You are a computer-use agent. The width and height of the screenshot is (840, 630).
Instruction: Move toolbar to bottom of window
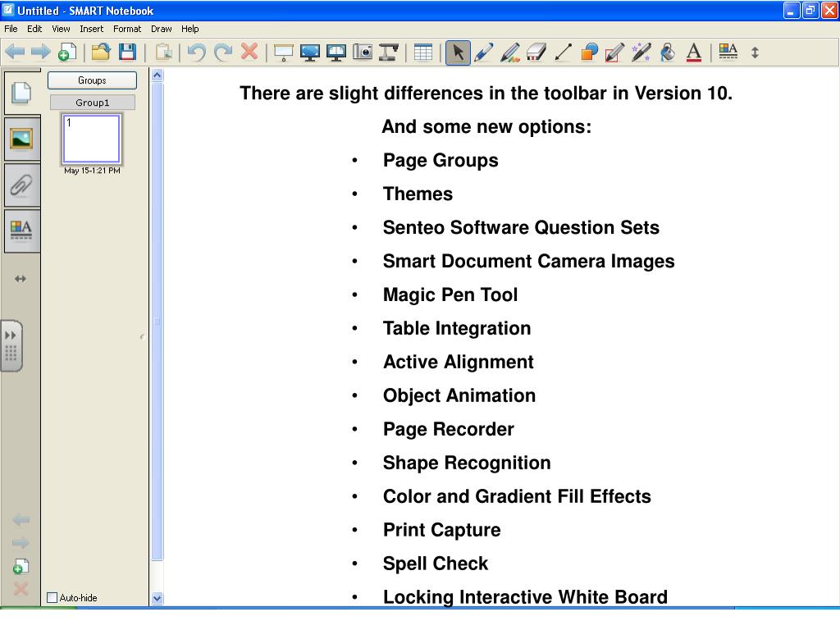click(x=755, y=52)
